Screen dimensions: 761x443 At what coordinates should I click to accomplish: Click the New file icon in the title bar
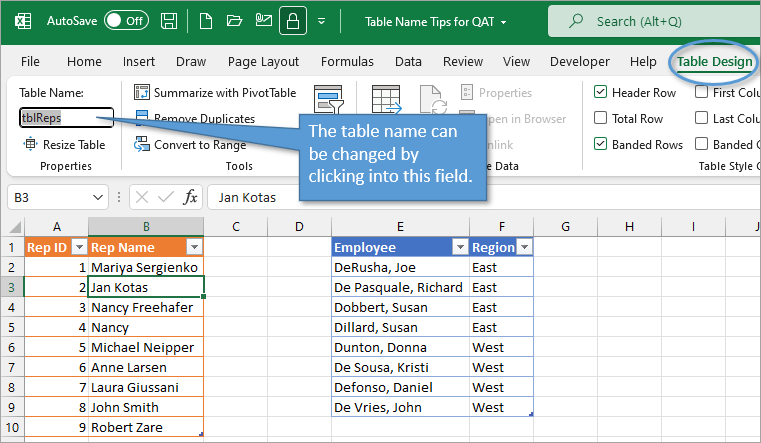[x=205, y=20]
